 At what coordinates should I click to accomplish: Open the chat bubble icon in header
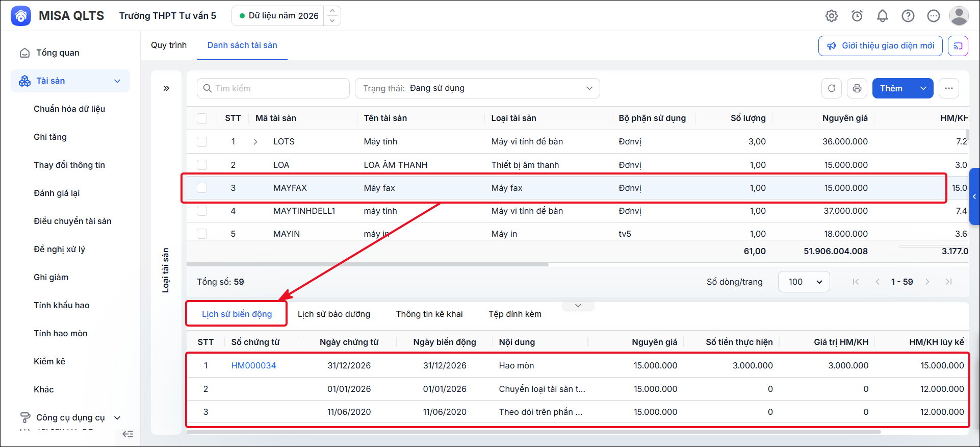[934, 16]
